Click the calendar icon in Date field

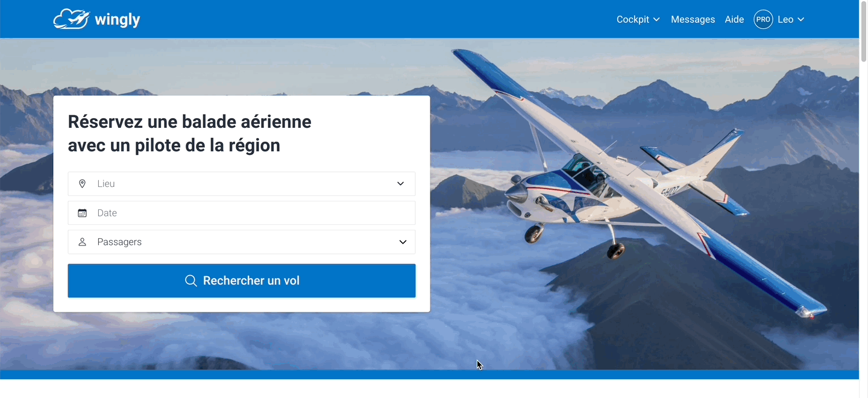[83, 213]
